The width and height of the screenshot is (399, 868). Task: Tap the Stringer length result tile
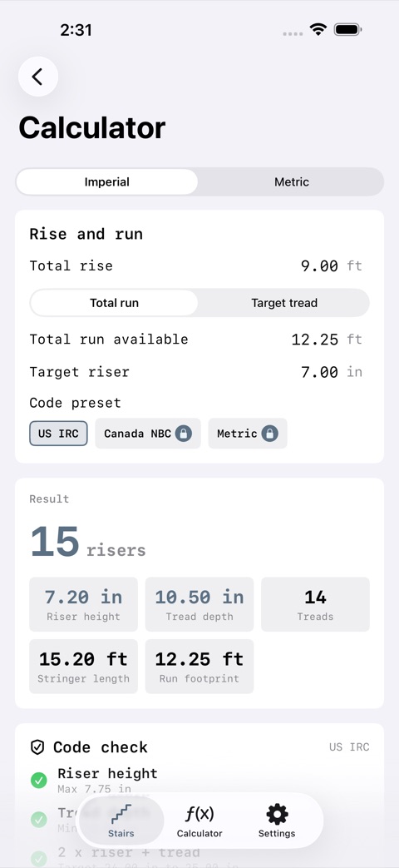[83, 667]
